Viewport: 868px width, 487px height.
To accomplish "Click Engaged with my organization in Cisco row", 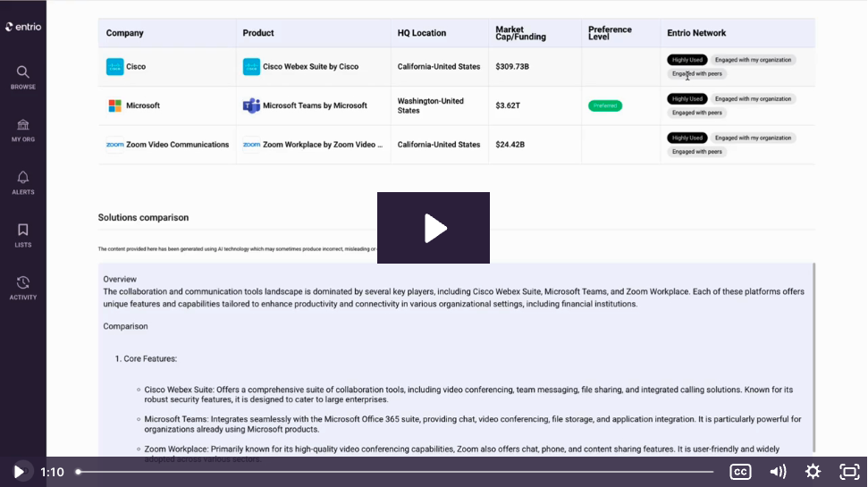I will click(753, 60).
